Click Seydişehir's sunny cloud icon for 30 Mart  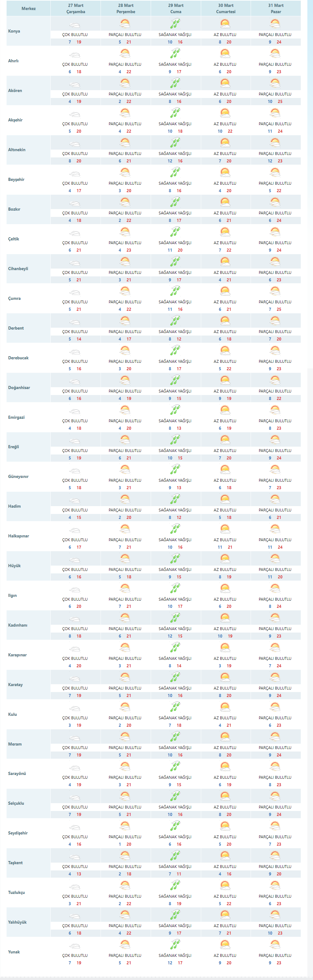(x=225, y=826)
